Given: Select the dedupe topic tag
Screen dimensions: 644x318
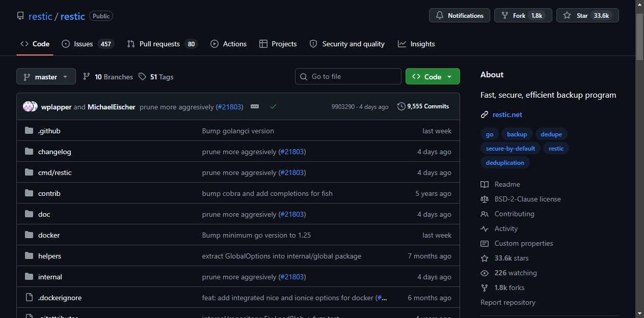Looking at the screenshot, I should (x=551, y=134).
